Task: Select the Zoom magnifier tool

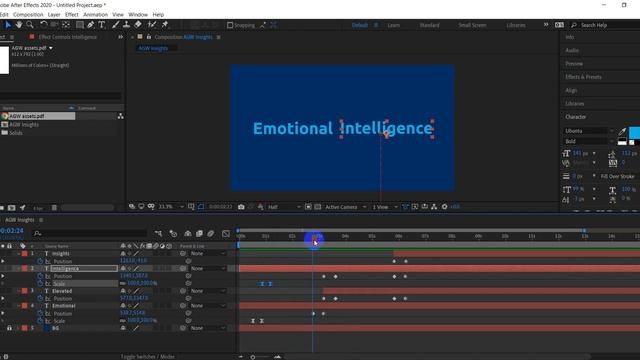Action: point(30,25)
